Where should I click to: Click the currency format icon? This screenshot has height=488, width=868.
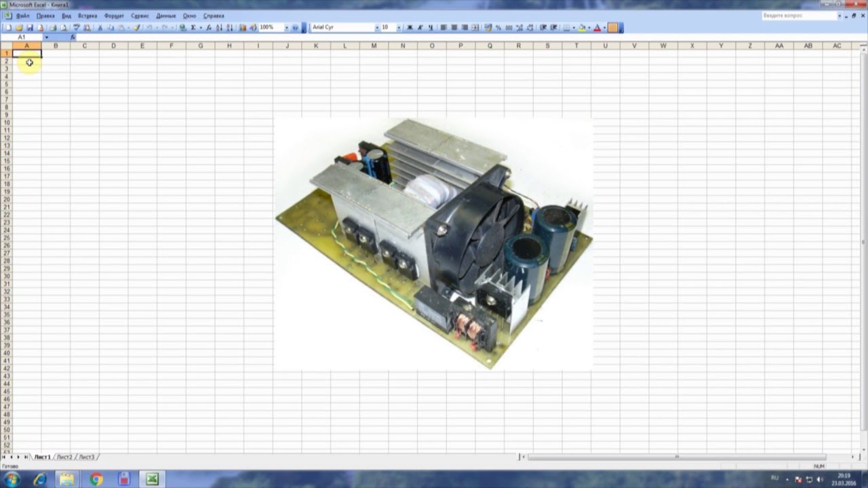click(487, 28)
